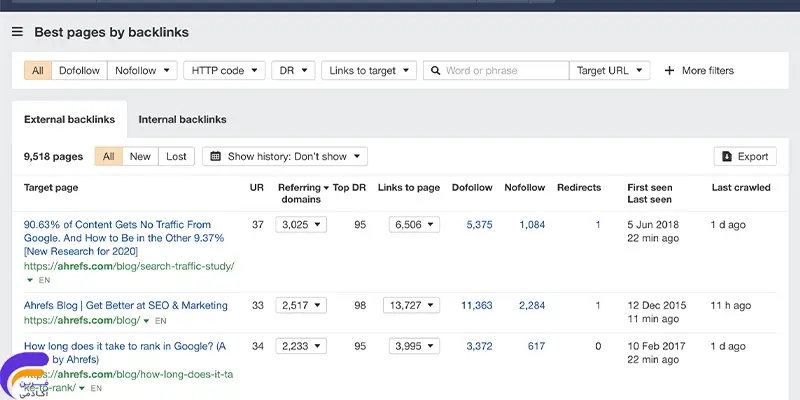Click the plus icon next to More filters
Viewport: 800px width, 400px height.
tap(669, 71)
